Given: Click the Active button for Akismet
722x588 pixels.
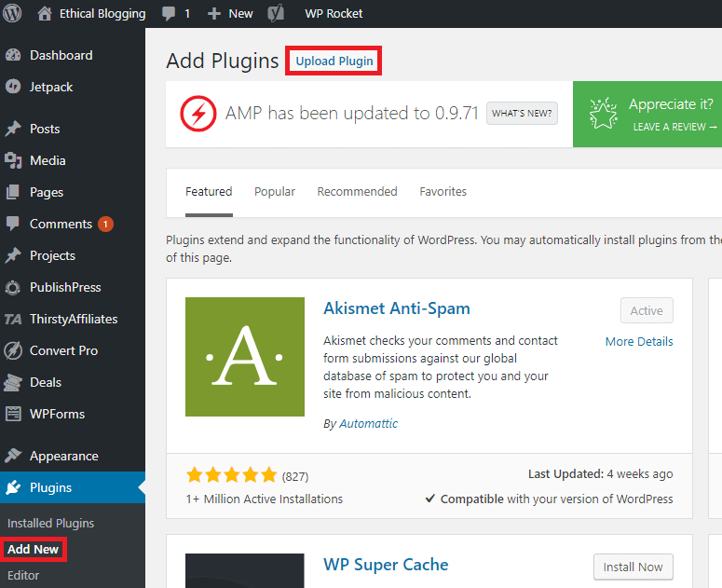Looking at the screenshot, I should 647,311.
